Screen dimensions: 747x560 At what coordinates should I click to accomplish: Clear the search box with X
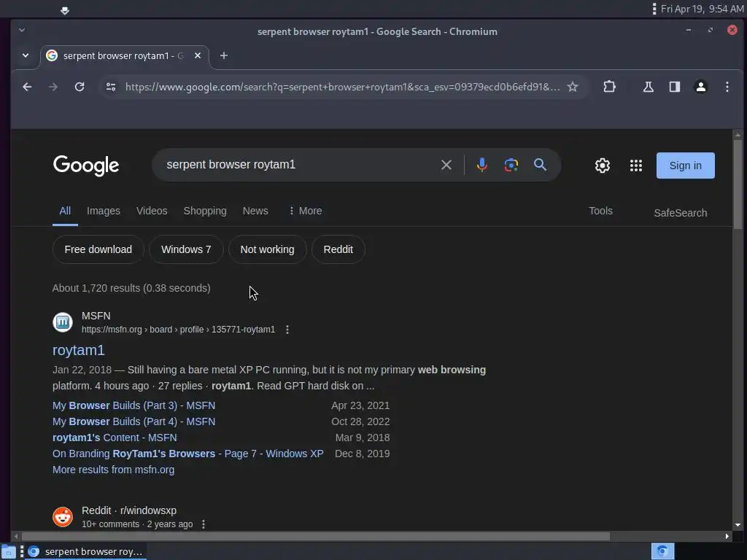pyautogui.click(x=446, y=165)
